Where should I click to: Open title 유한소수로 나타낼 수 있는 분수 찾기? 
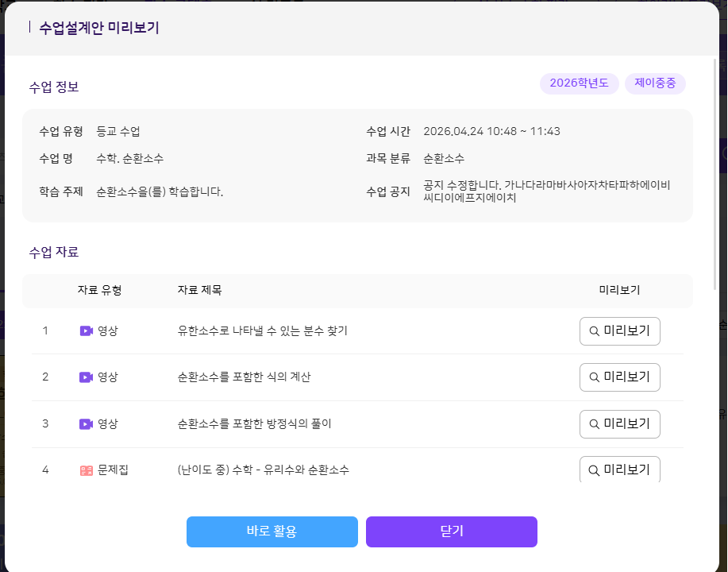coord(262,331)
